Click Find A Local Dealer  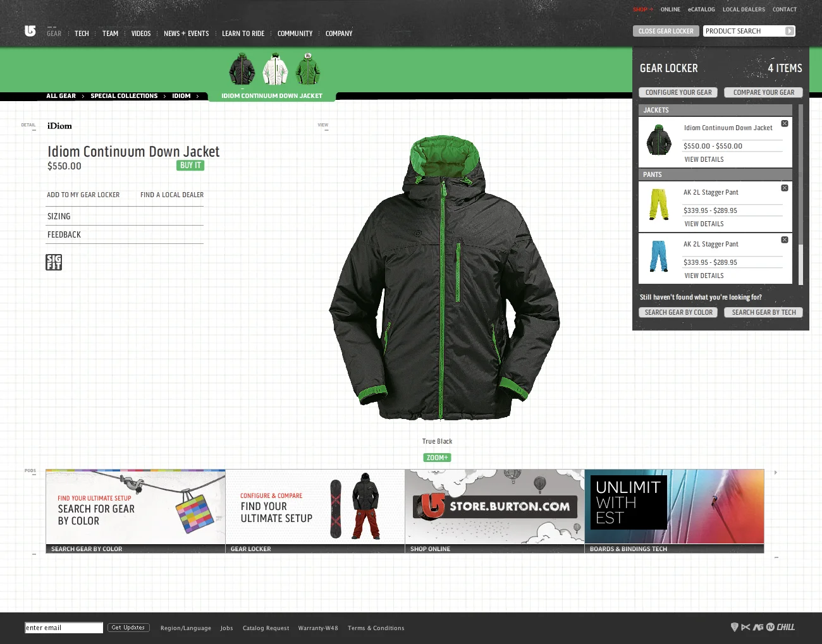point(172,195)
